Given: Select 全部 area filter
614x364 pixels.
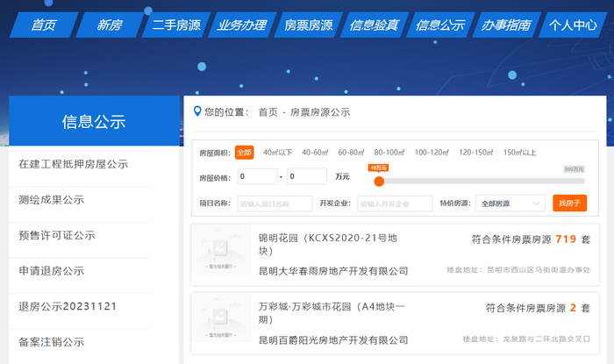Looking at the screenshot, I should tap(245, 153).
